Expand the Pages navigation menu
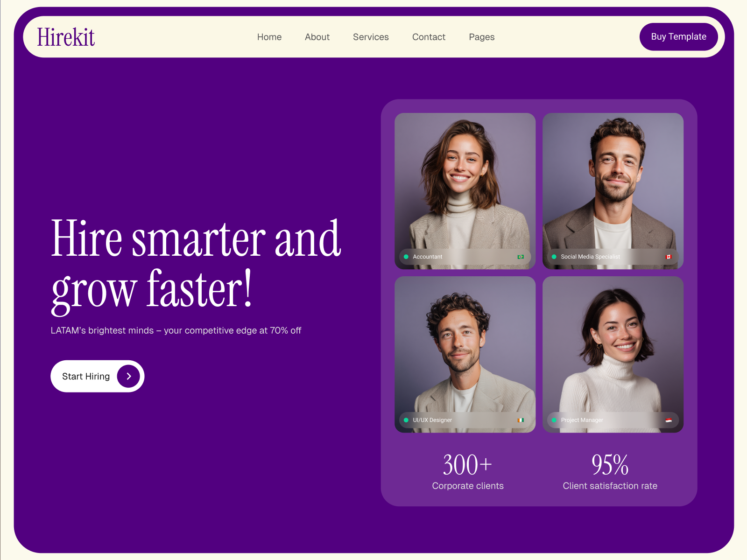Image resolution: width=747 pixels, height=560 pixels. click(x=482, y=37)
